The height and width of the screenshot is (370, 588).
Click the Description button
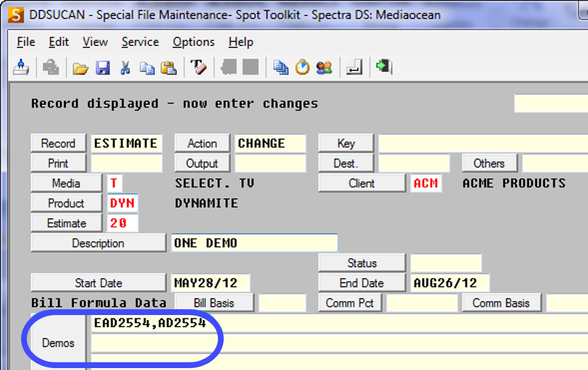point(98,243)
